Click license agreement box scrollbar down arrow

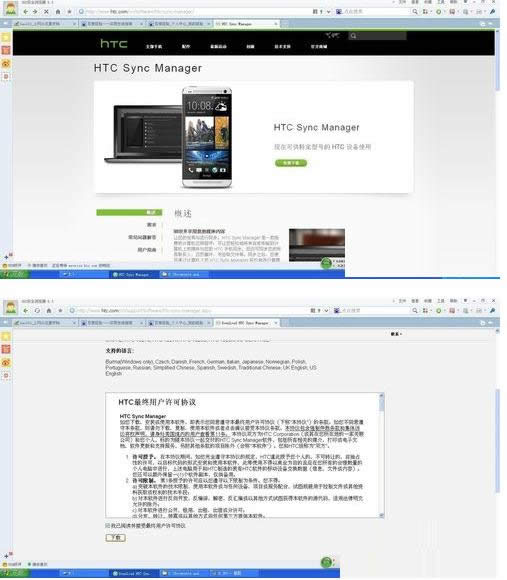coord(381,515)
